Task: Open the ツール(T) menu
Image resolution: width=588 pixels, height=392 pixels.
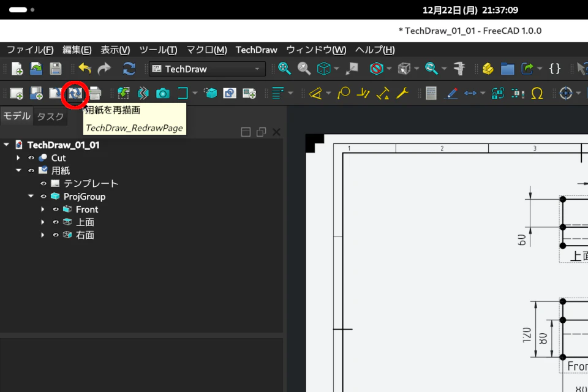Action: pyautogui.click(x=158, y=50)
